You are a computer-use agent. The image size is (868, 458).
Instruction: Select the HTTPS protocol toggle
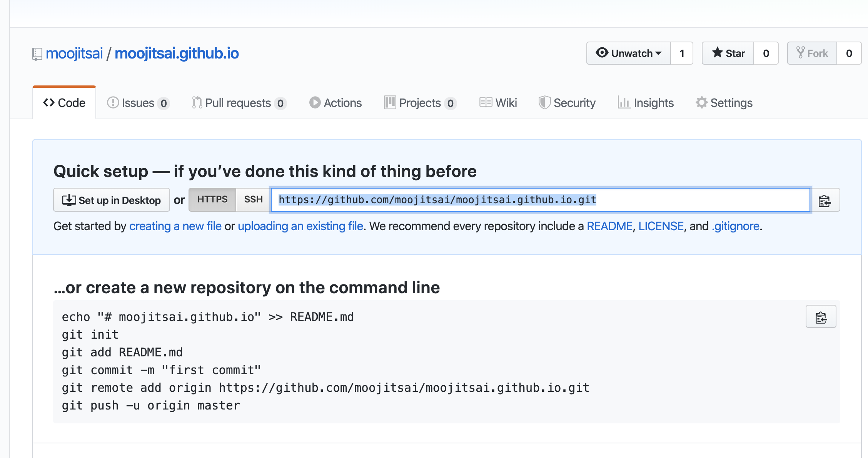pyautogui.click(x=212, y=200)
